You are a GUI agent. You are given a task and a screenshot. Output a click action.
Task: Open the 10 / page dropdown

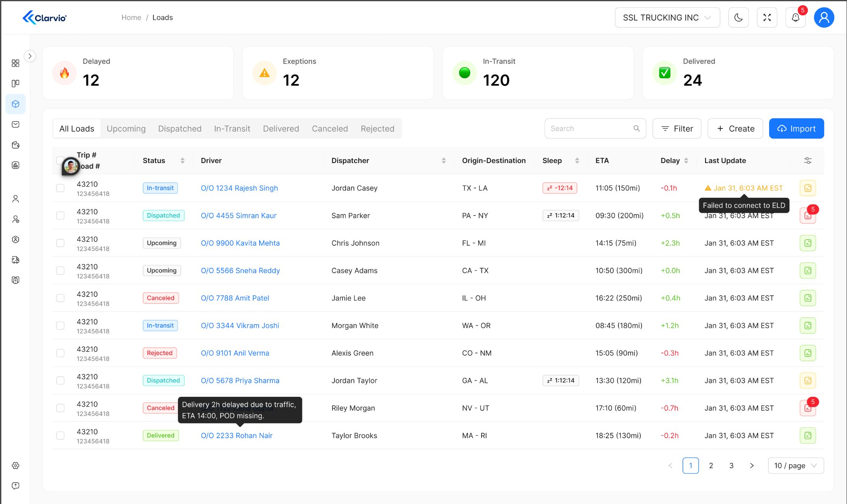(x=795, y=465)
